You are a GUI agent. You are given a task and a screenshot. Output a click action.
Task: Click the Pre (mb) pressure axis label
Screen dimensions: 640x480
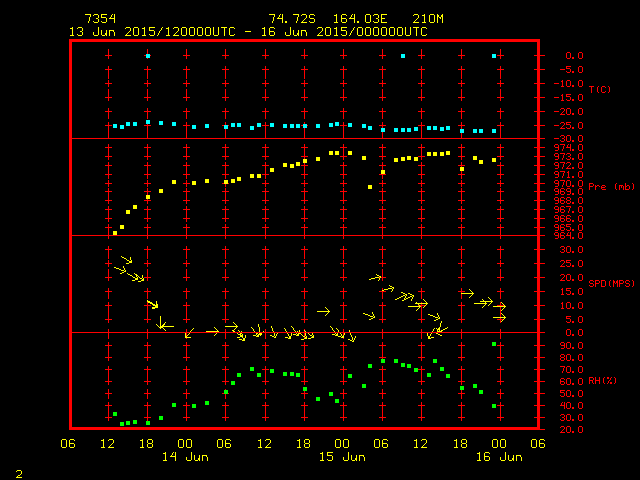coord(611,187)
